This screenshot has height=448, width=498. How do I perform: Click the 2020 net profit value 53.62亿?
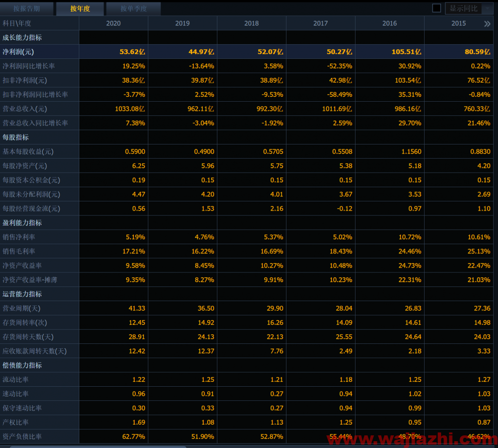click(132, 52)
